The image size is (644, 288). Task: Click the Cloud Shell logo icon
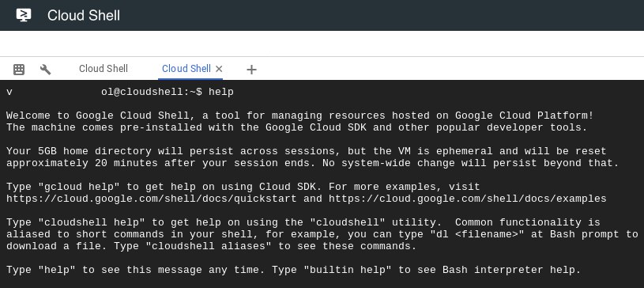pyautogui.click(x=24, y=15)
